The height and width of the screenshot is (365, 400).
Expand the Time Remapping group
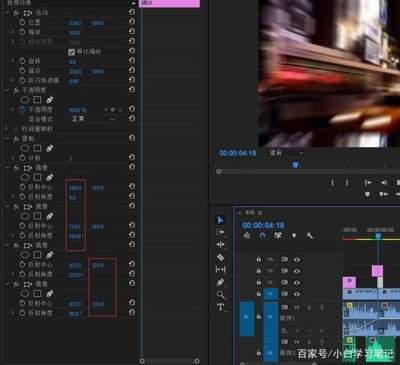6,129
